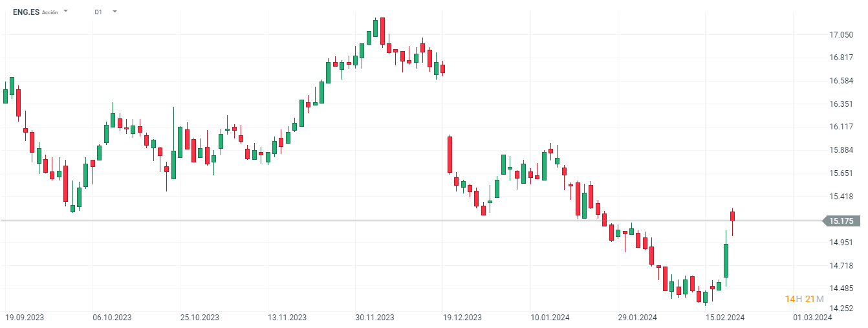Select the 30.11.2023 date label
The width and height of the screenshot is (868, 328).
[374, 317]
